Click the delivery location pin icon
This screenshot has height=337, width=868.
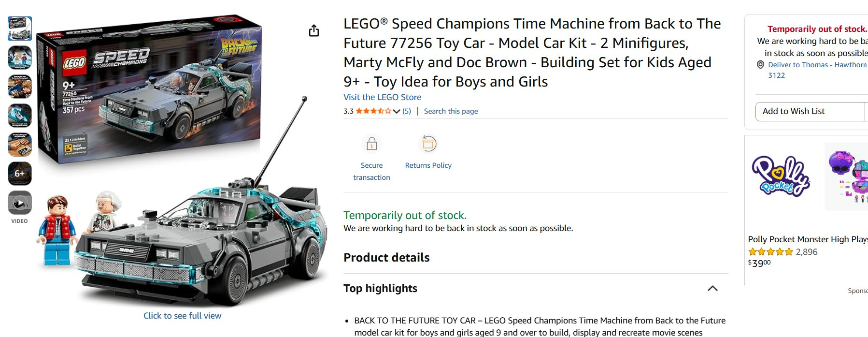760,65
